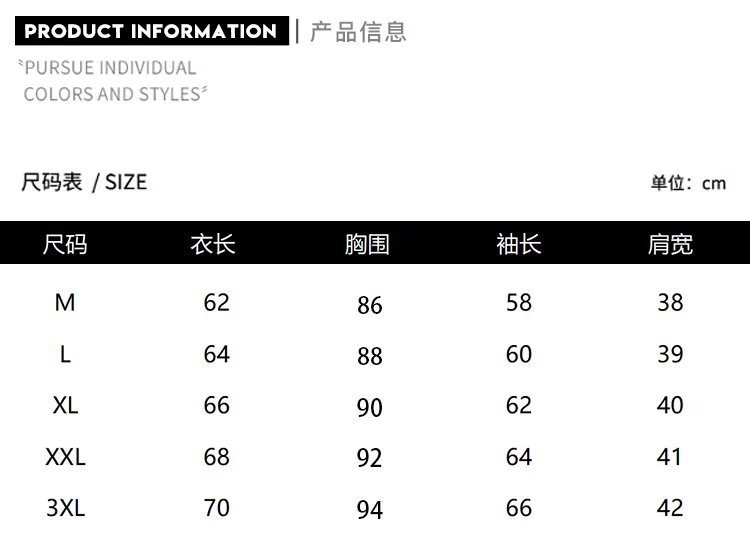Click the 尺码表 / SIZE title
750x549 pixels.
(x=84, y=182)
